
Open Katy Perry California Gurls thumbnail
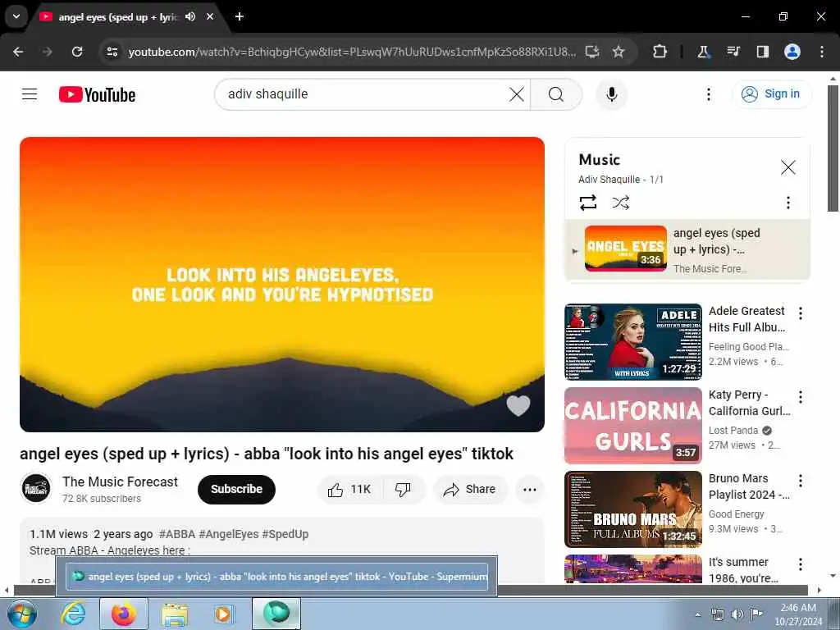632,426
